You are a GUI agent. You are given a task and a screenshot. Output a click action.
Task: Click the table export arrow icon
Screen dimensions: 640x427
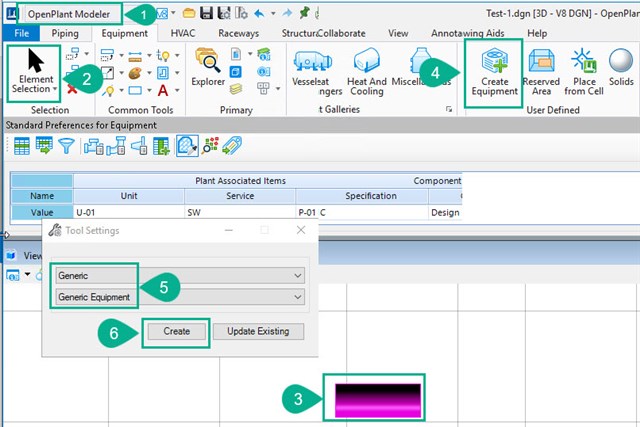pyautogui.click(x=44, y=146)
